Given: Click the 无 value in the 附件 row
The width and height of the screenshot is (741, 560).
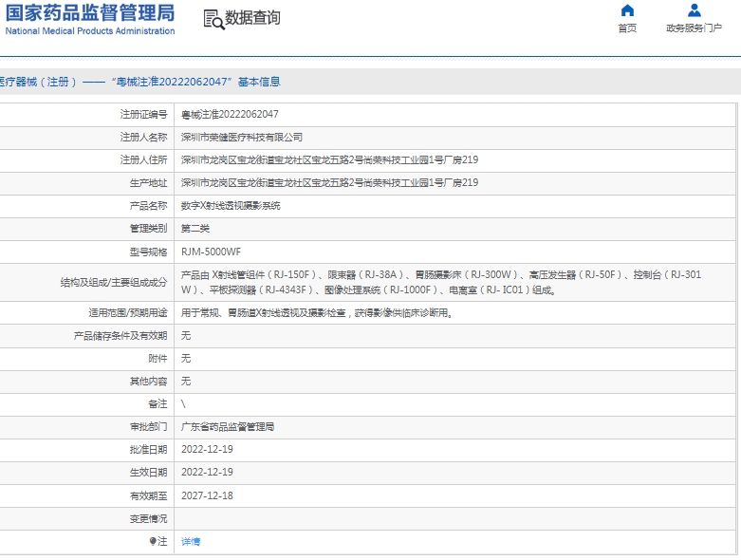Looking at the screenshot, I should pos(186,359).
